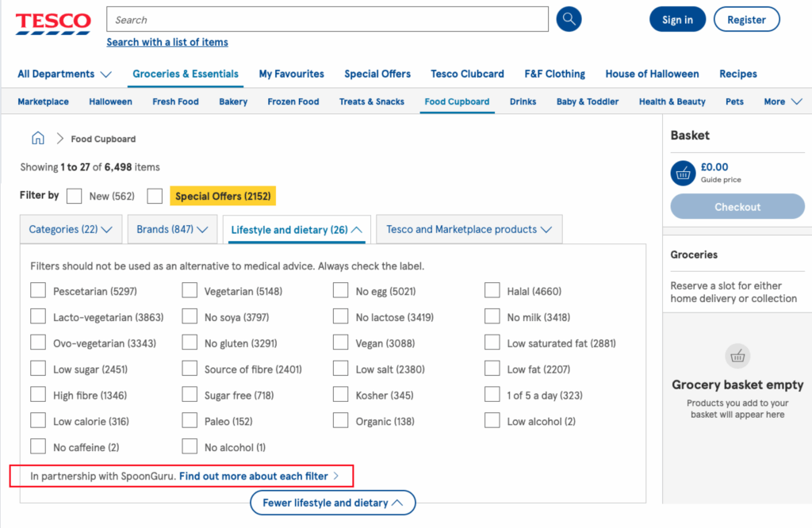Click the blue basket icon beside £0.00
This screenshot has height=528, width=812.
click(x=683, y=172)
